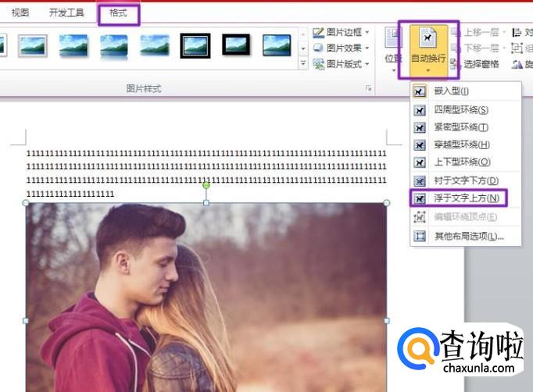
Task: Click the 上下型环绕 icon in menu
Action: pyautogui.click(x=420, y=162)
